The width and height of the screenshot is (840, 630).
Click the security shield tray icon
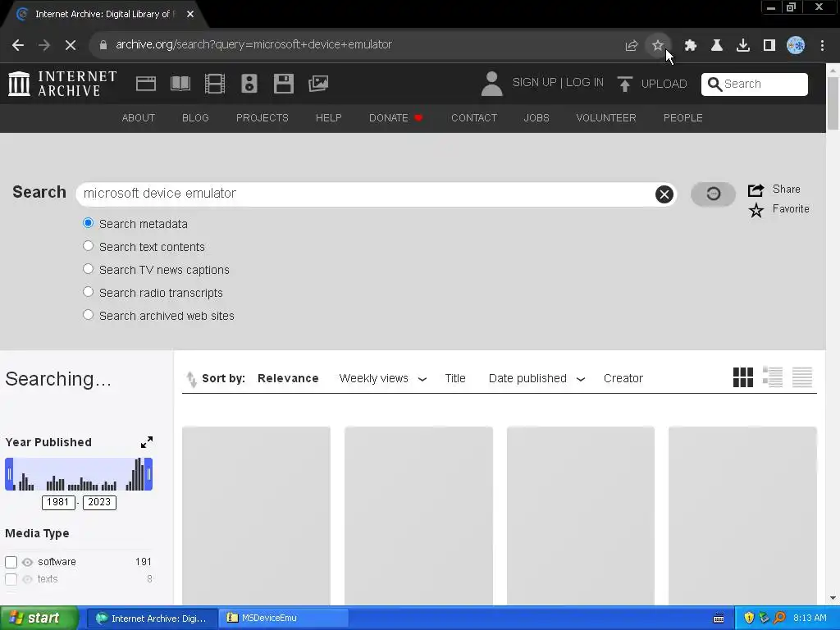click(749, 619)
